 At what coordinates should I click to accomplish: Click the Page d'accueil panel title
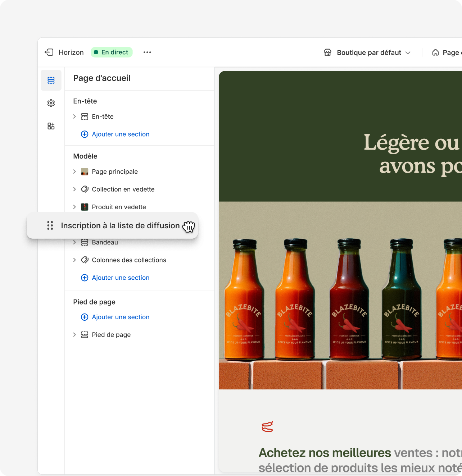[102, 78]
